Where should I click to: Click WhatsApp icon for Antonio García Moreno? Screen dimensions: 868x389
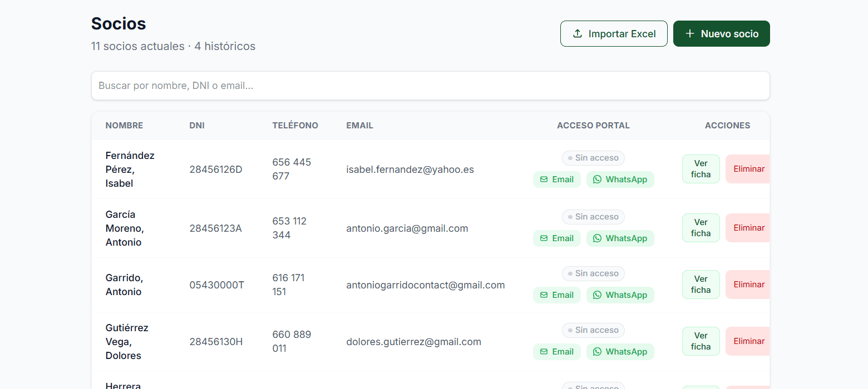(597, 238)
